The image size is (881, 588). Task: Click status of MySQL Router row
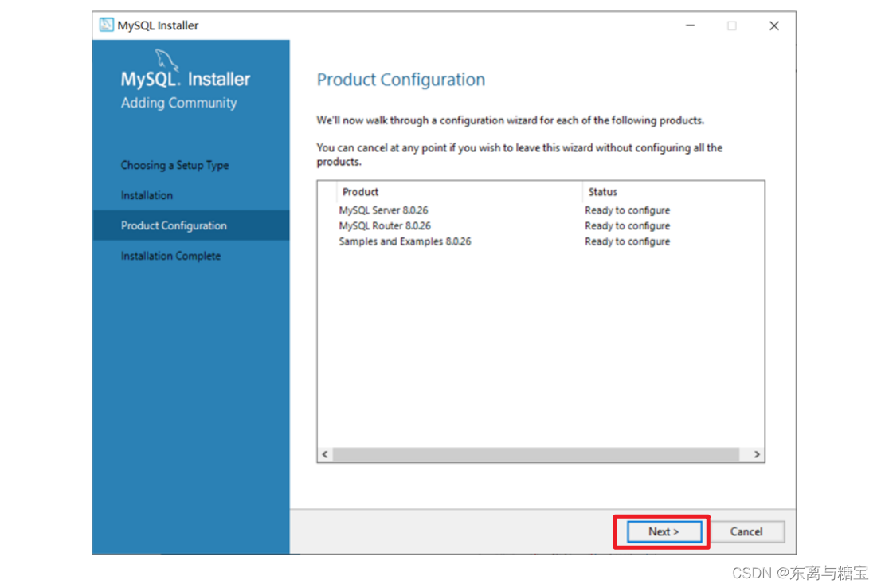point(627,226)
